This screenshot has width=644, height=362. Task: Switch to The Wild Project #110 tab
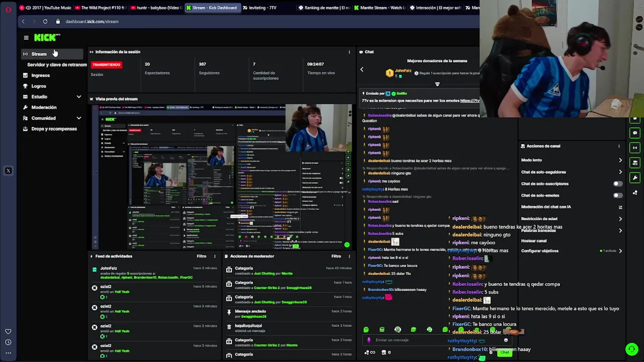(x=101, y=8)
